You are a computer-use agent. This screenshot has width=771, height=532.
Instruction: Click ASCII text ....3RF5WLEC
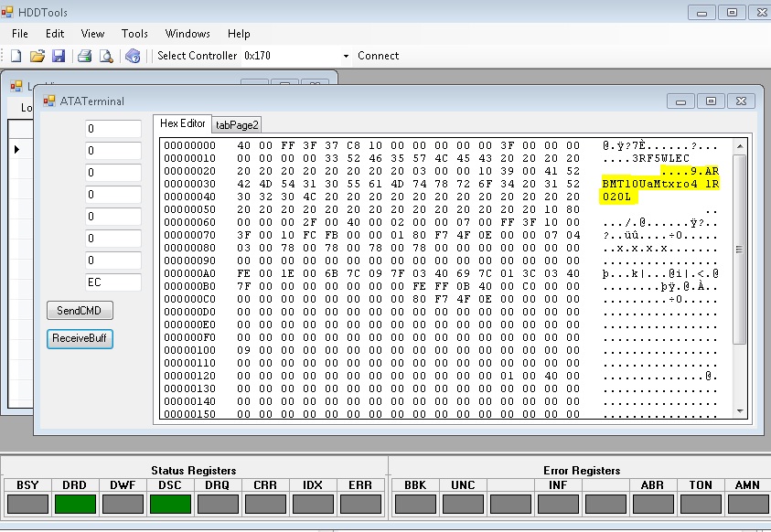tap(646, 159)
